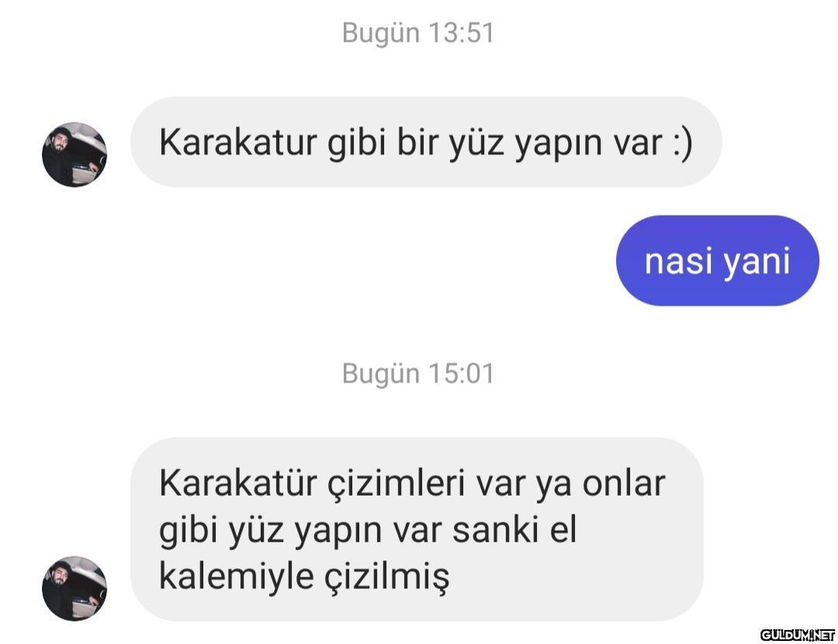The image size is (838, 644).
Task: Click the "Bugün 13:51" timestamp
Action: 418,33
